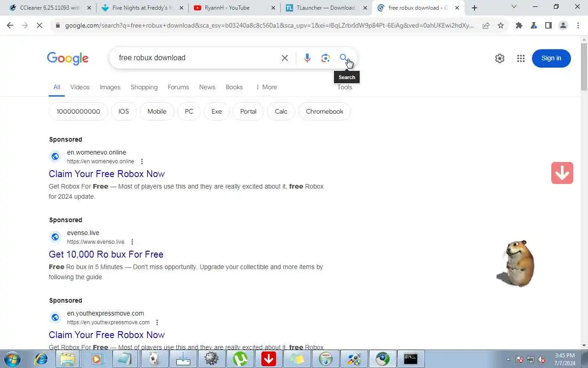Toggle the Chrome side panel

pyautogui.click(x=548, y=26)
